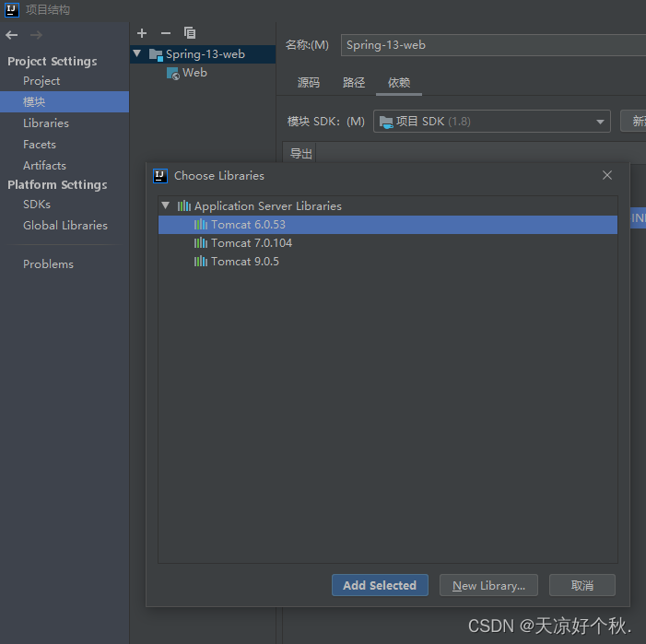Open Problems section

click(48, 264)
